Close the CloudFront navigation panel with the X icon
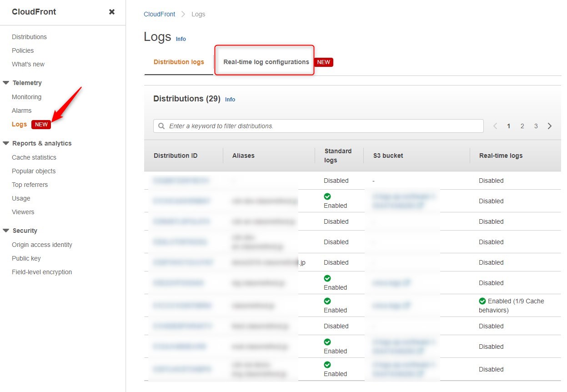 [x=112, y=12]
